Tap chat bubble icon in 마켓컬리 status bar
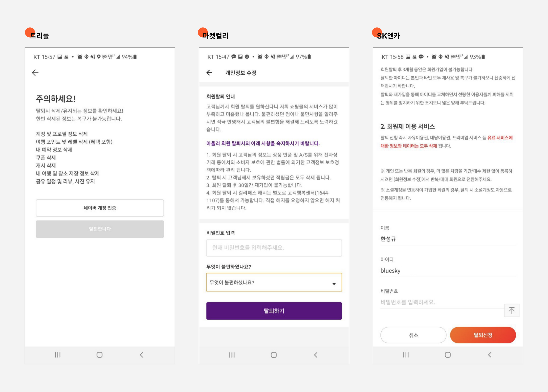The image size is (548, 392). coord(234,57)
